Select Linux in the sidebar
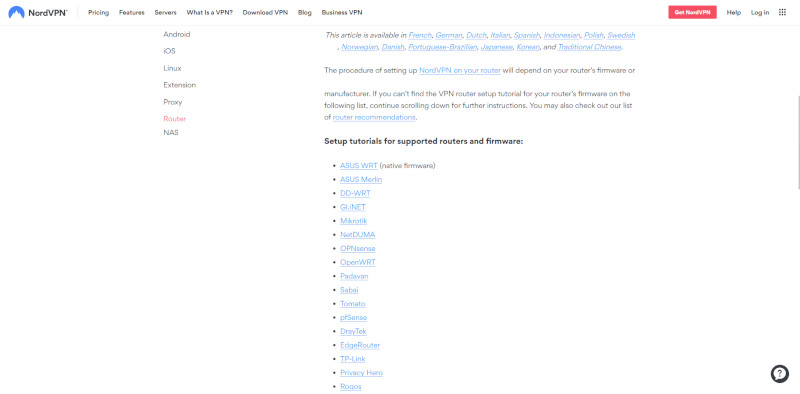The image size is (800, 394). (172, 68)
